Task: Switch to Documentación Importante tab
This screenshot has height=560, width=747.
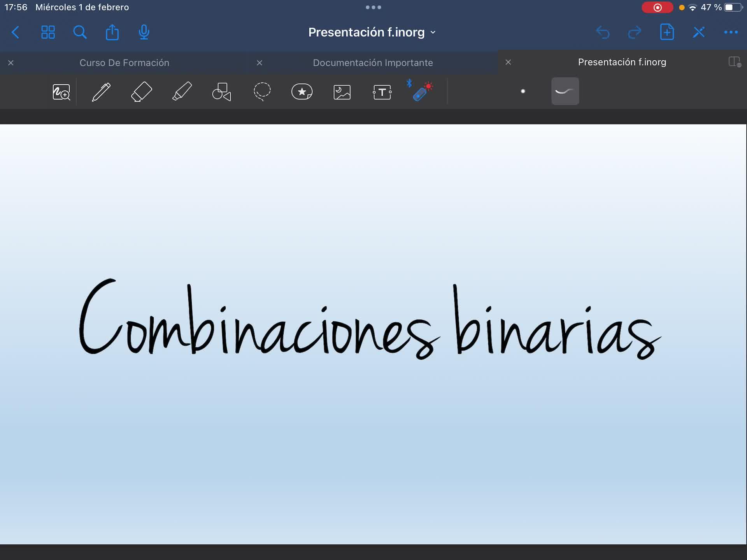Action: coord(373,63)
